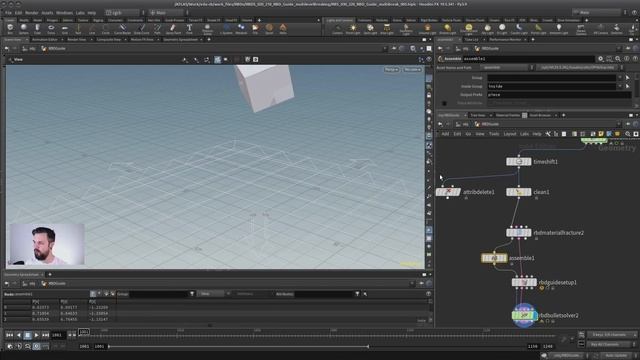Switch to the Tree View tab
The image size is (640, 360).
(x=478, y=115)
